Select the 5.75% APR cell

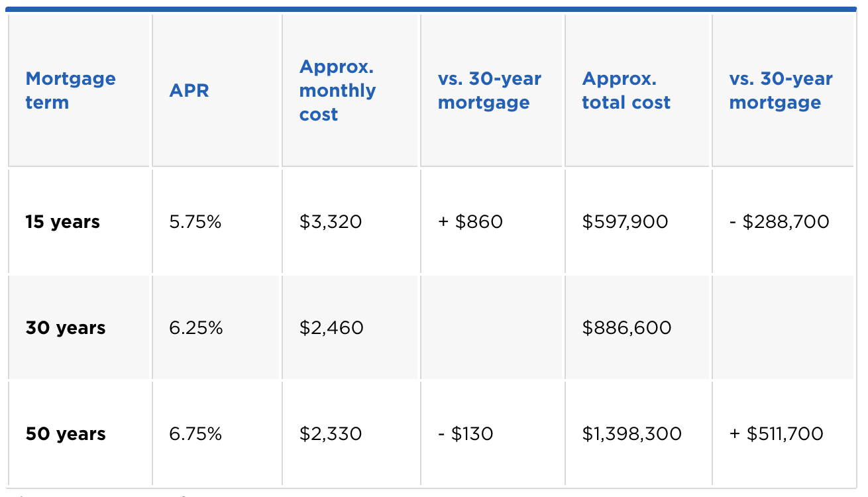(x=195, y=221)
